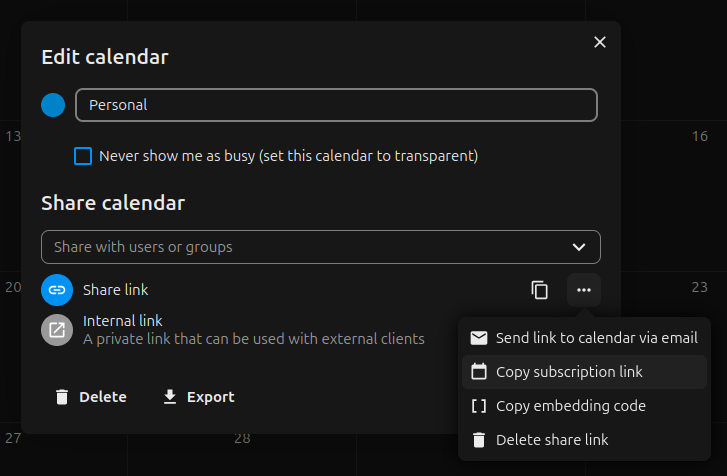Click the calendar icon beside Copy subscription link

click(x=479, y=372)
